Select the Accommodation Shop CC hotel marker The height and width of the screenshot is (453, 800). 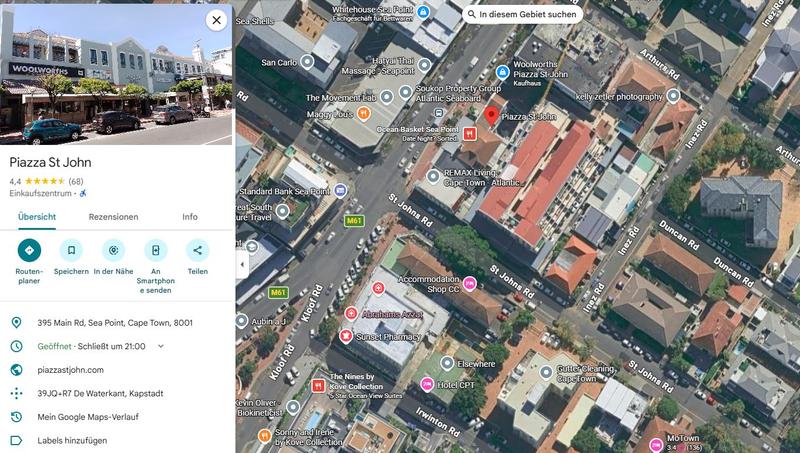469,284
